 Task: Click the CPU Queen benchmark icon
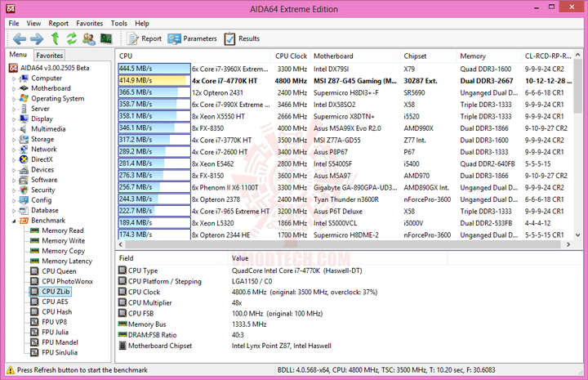pos(34,270)
